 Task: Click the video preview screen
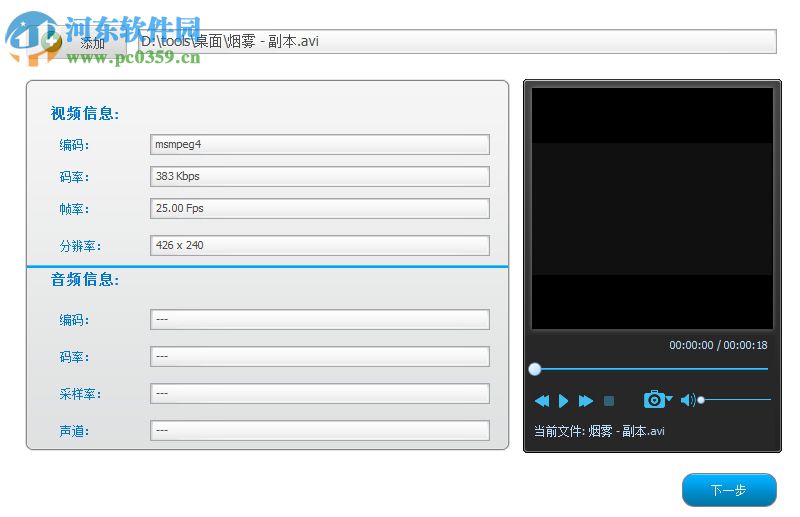(x=652, y=208)
